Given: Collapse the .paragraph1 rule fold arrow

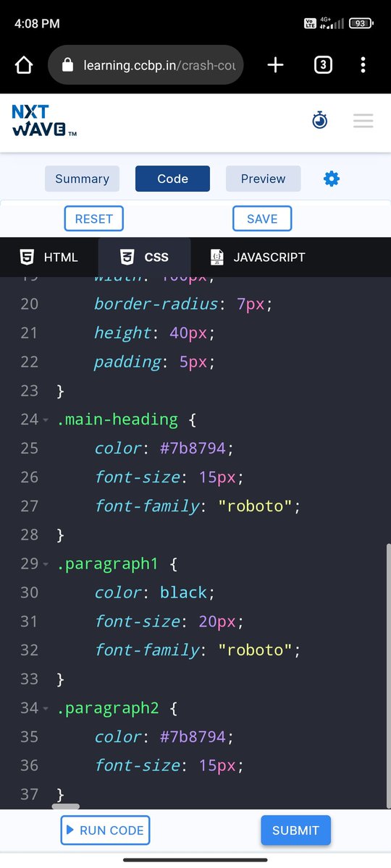Looking at the screenshot, I should pos(46,564).
